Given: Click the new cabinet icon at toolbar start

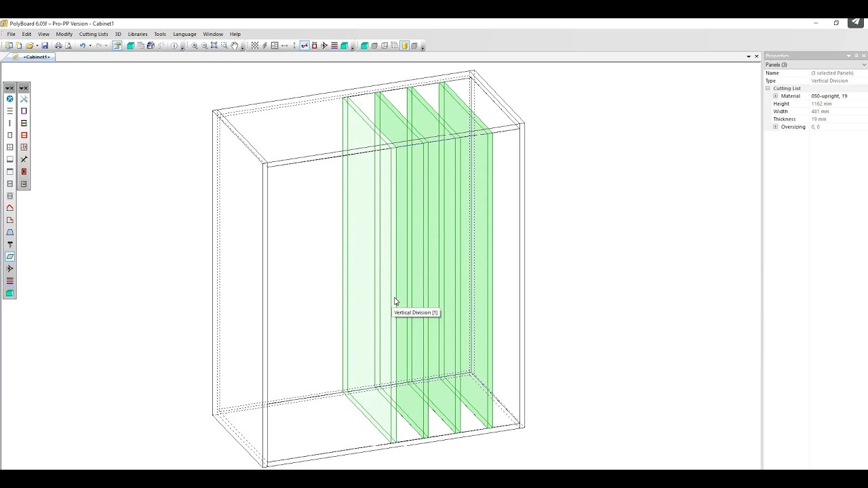Looking at the screenshot, I should tap(8, 45).
